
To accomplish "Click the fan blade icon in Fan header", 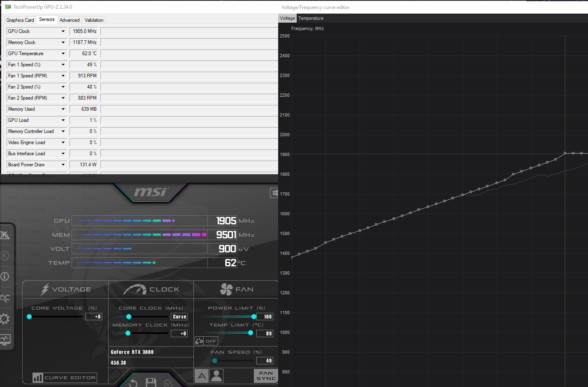I will (x=226, y=289).
